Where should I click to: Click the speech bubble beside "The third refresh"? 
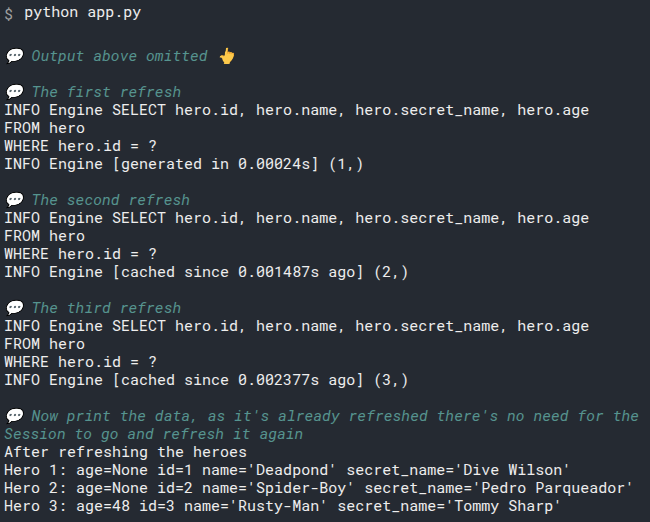click(x=14, y=308)
